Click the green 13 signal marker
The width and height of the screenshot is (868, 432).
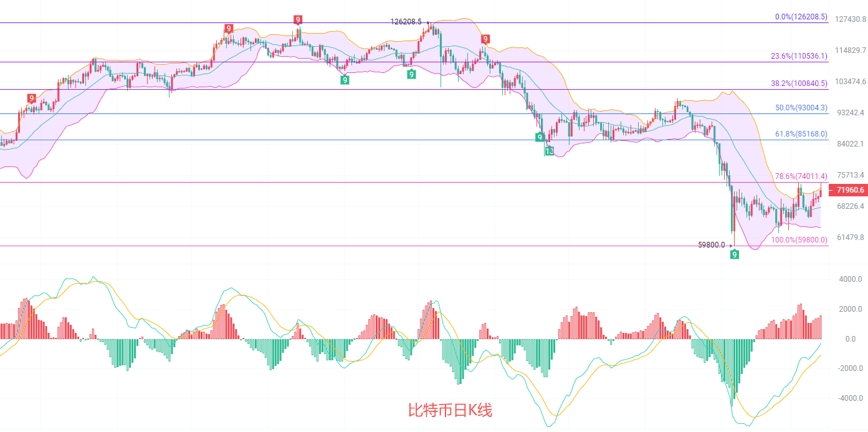point(549,151)
